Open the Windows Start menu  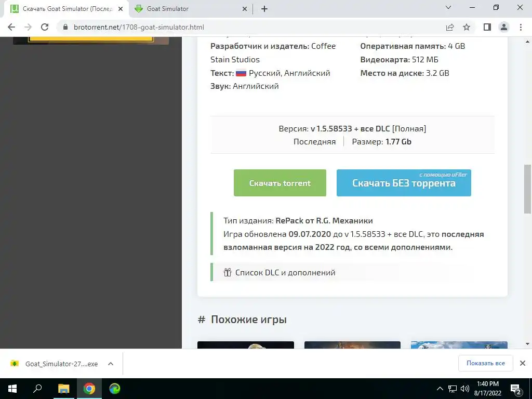point(12,389)
